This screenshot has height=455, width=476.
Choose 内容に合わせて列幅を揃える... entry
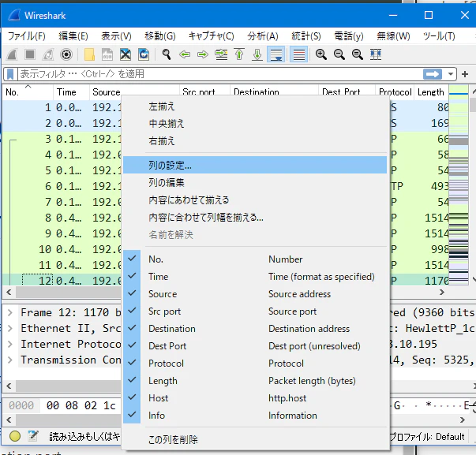[x=255, y=217]
